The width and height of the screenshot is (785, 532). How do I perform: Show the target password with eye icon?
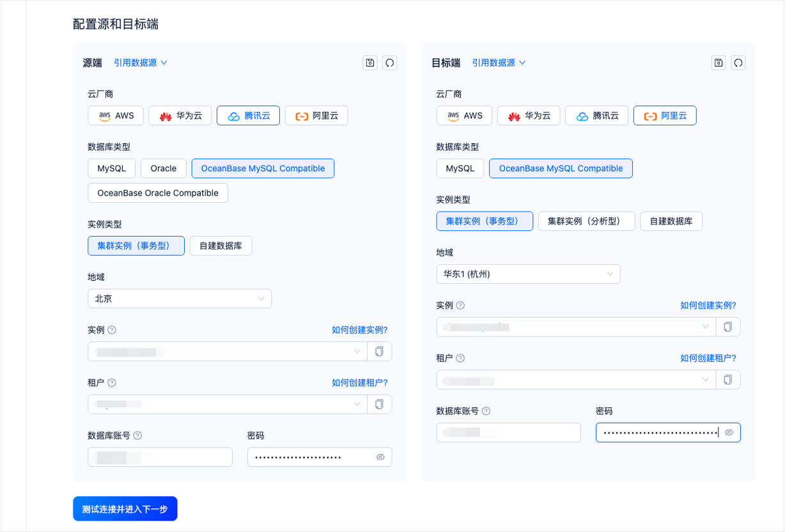[729, 433]
